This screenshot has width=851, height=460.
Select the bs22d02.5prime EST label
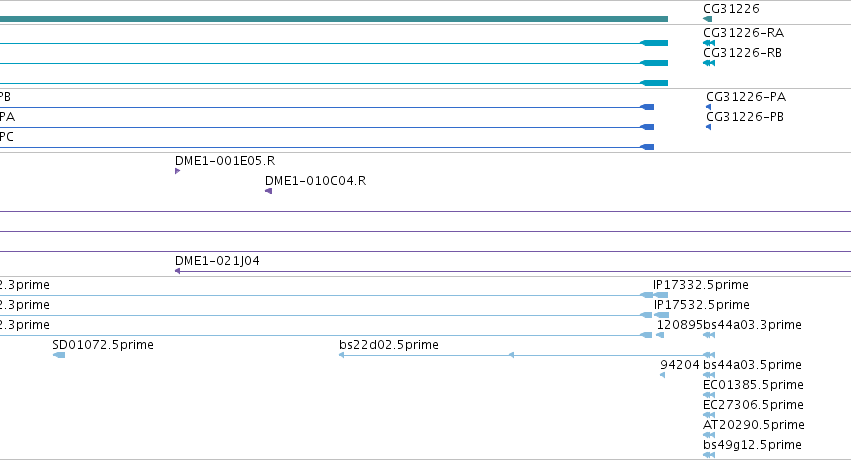click(389, 345)
